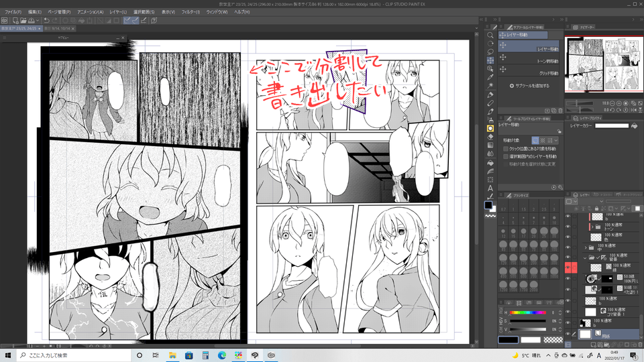This screenshot has width=644, height=362.
Task: Click navigator flip horizontal icon
Action: [634, 110]
